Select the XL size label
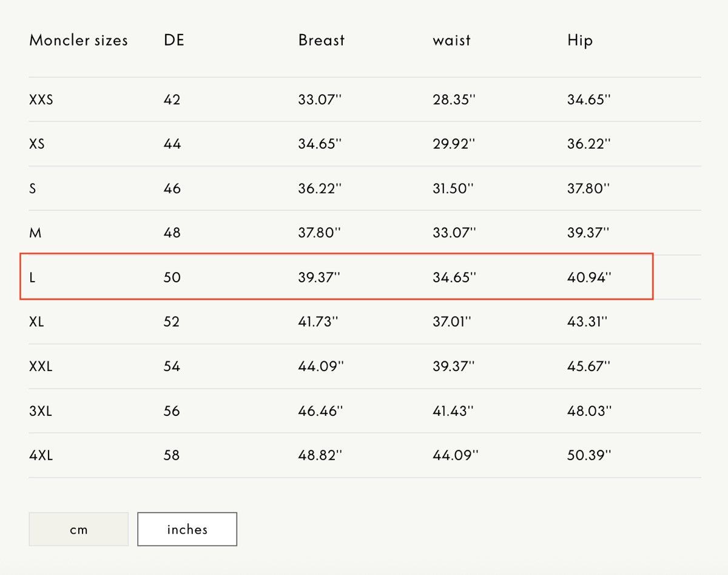Viewport: 728px width, 575px height. (x=36, y=322)
